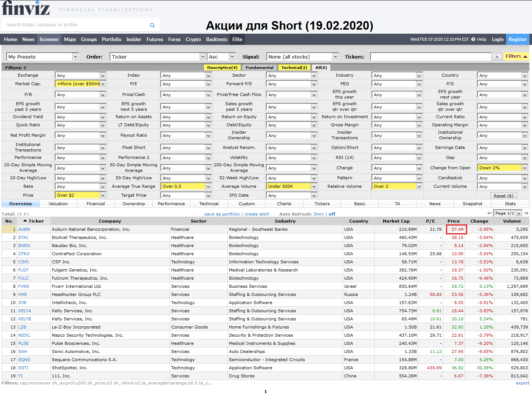Sort by the Ticker column header

pos(33,221)
